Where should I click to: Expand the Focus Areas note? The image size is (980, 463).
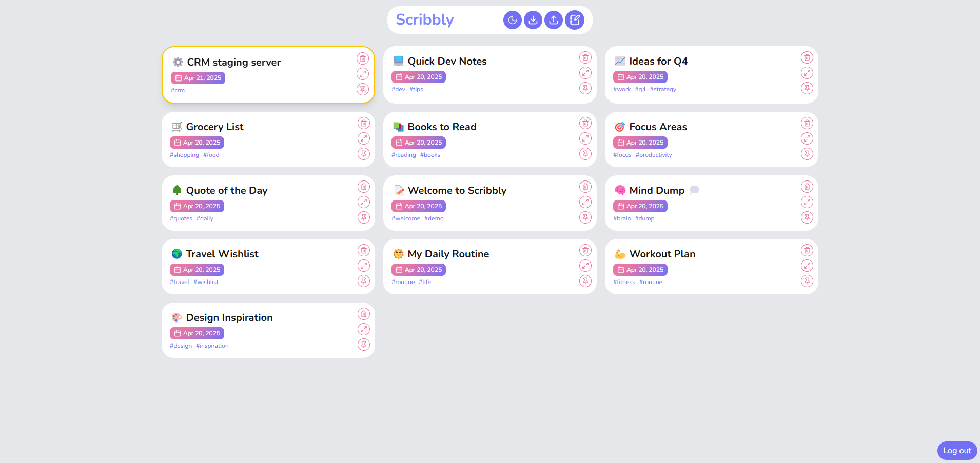tap(807, 138)
